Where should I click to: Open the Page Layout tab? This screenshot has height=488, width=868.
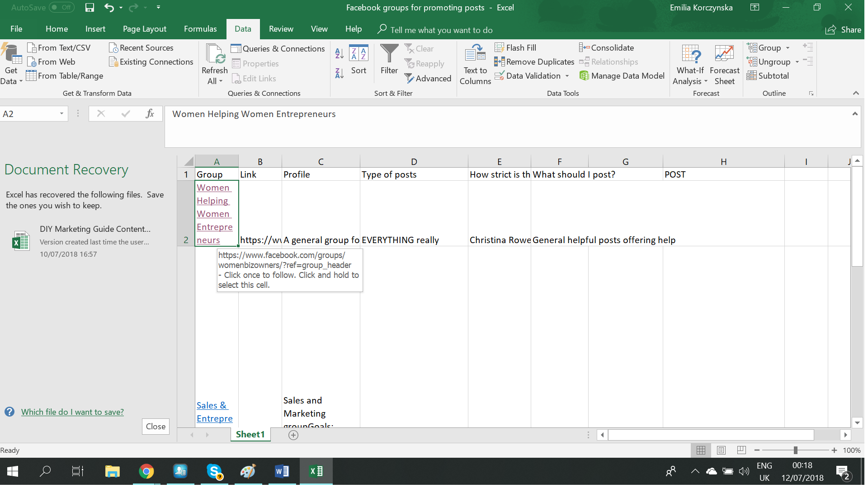point(145,29)
